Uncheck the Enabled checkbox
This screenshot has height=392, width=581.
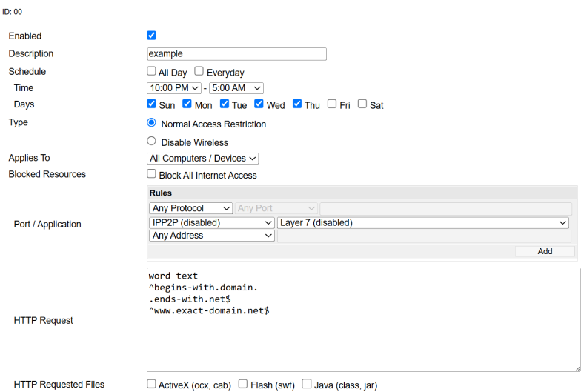point(152,36)
